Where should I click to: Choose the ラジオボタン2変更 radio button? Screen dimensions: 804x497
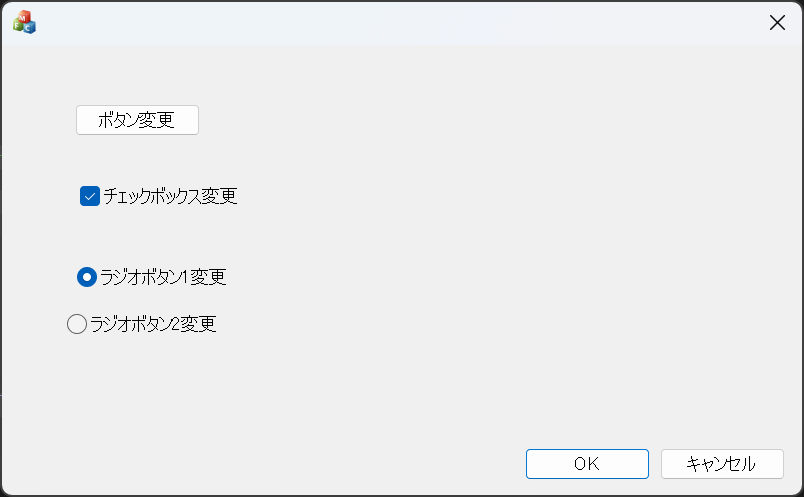tap(76, 324)
